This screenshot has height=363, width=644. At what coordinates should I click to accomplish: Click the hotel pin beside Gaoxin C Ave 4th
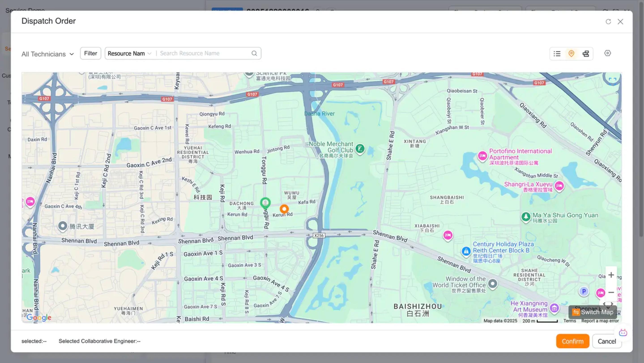click(30, 202)
